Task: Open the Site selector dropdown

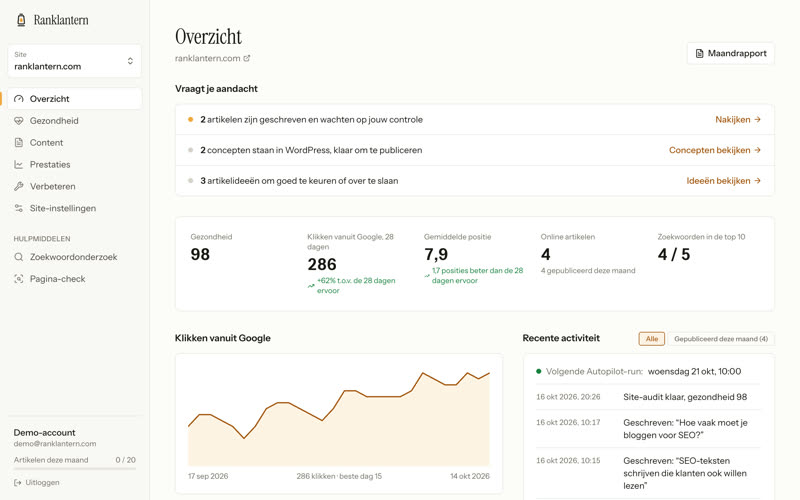Action: click(74, 61)
